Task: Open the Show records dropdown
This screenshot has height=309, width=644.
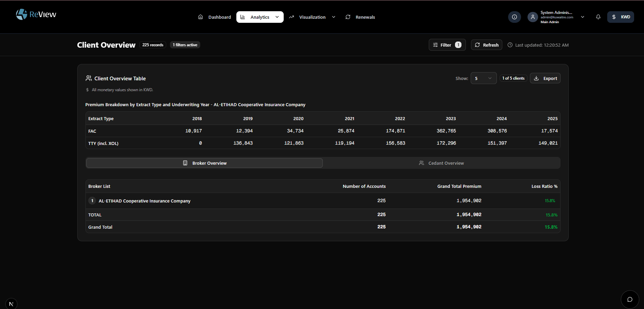Action: [x=483, y=78]
